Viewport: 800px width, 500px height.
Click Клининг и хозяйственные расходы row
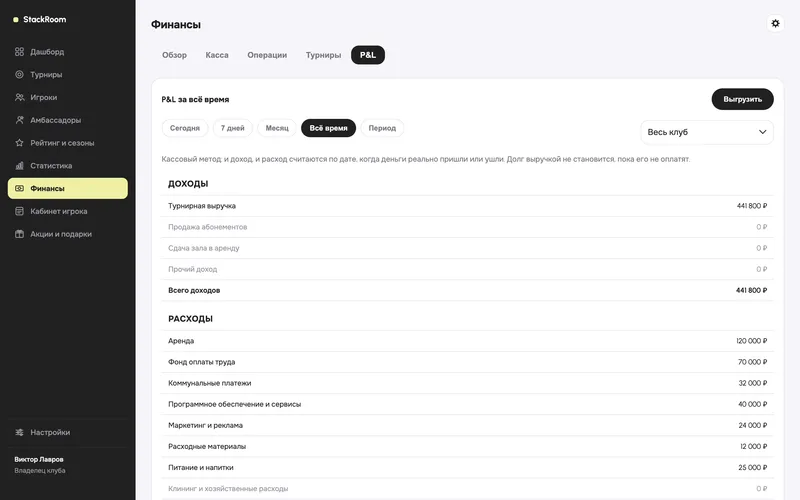click(x=467, y=489)
